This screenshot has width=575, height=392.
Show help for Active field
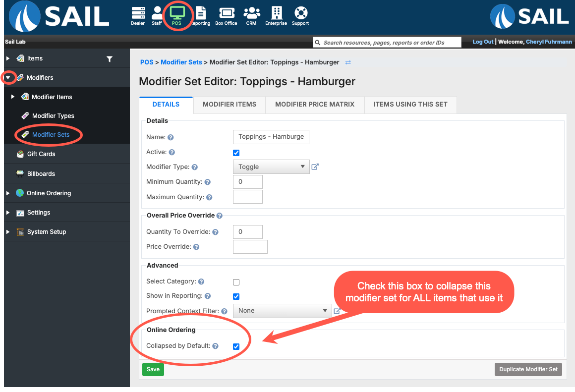click(x=172, y=152)
